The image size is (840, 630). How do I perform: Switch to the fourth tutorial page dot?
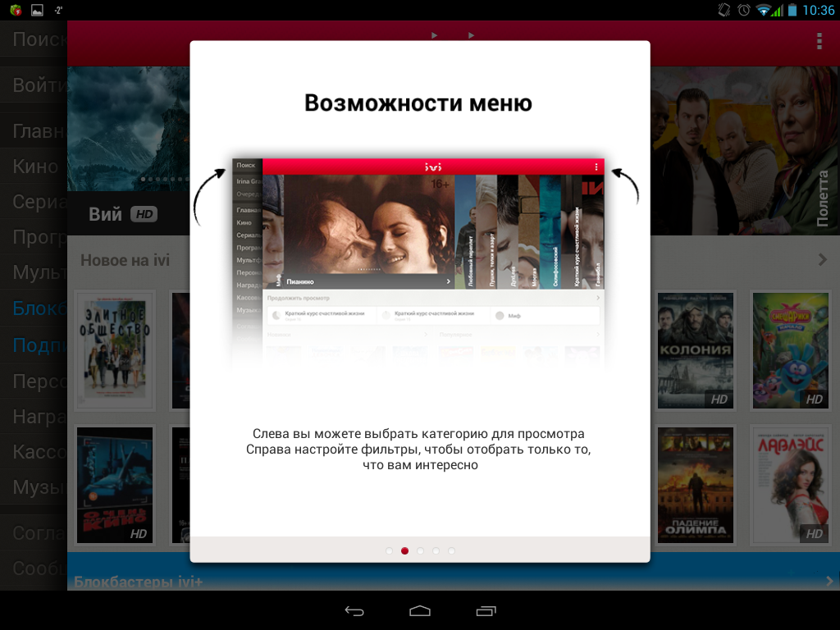(x=436, y=550)
